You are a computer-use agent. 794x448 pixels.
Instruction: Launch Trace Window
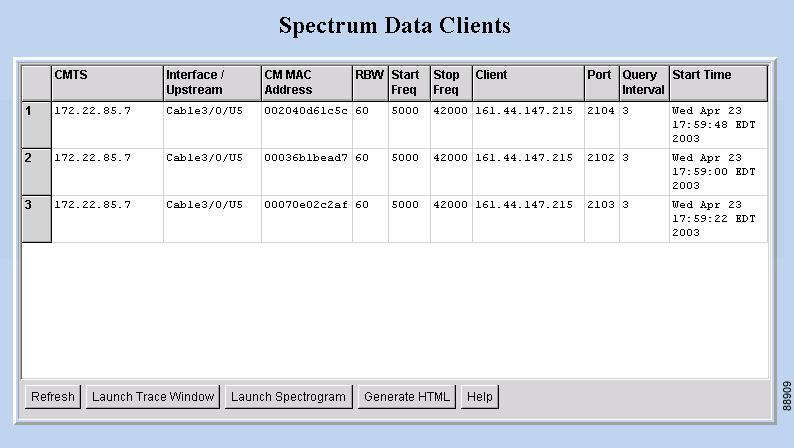pyautogui.click(x=153, y=396)
